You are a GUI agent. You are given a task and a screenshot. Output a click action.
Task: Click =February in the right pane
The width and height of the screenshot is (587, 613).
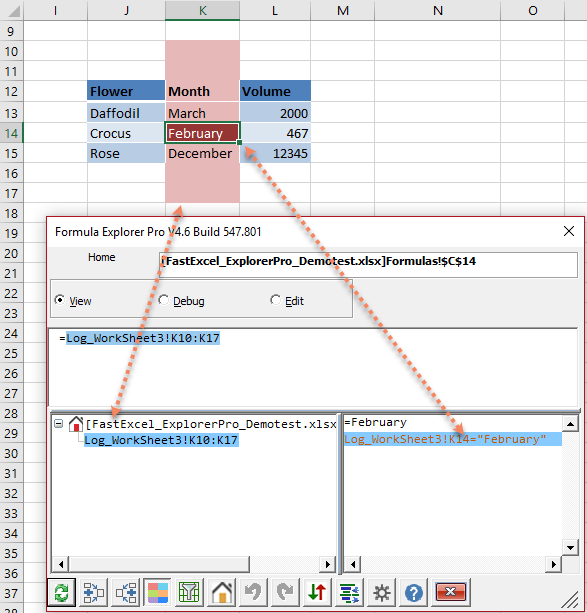pyautogui.click(x=375, y=422)
